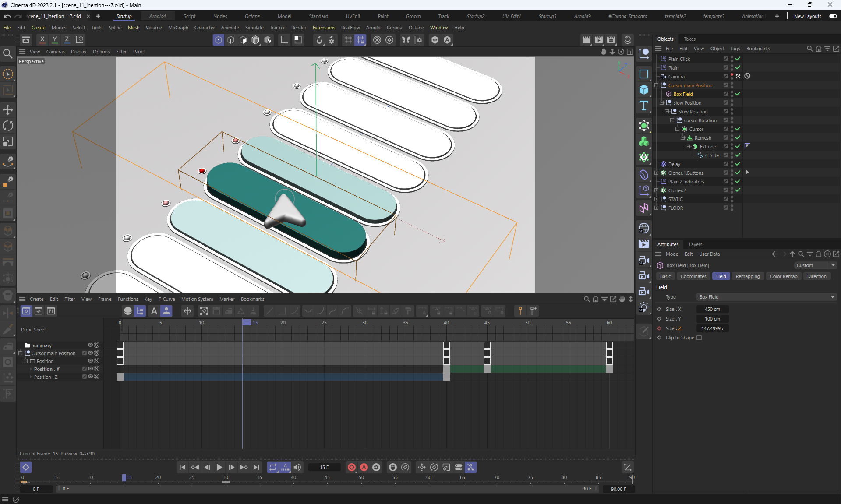841x504 pixels.
Task: Enable the Clip to Shape checkbox
Action: (699, 338)
